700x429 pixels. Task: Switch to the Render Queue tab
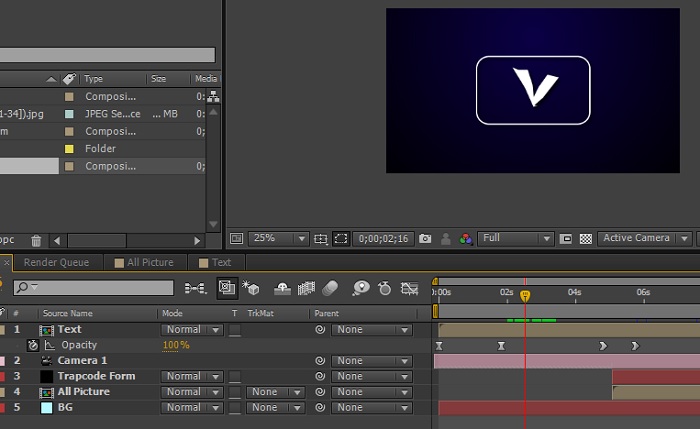(56, 262)
